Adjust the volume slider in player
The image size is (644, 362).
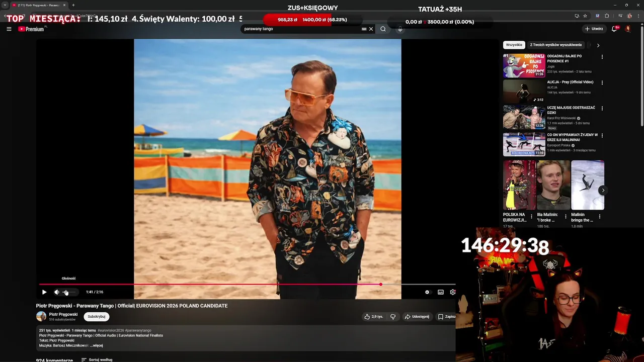coord(70,292)
